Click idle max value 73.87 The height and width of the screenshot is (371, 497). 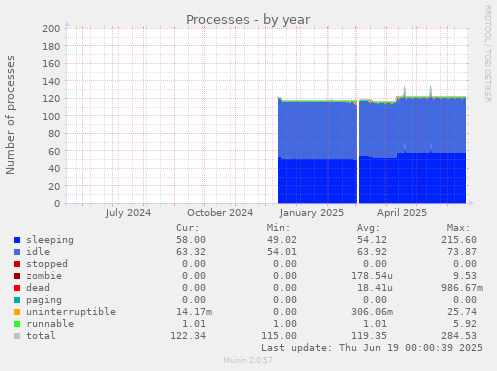462,252
